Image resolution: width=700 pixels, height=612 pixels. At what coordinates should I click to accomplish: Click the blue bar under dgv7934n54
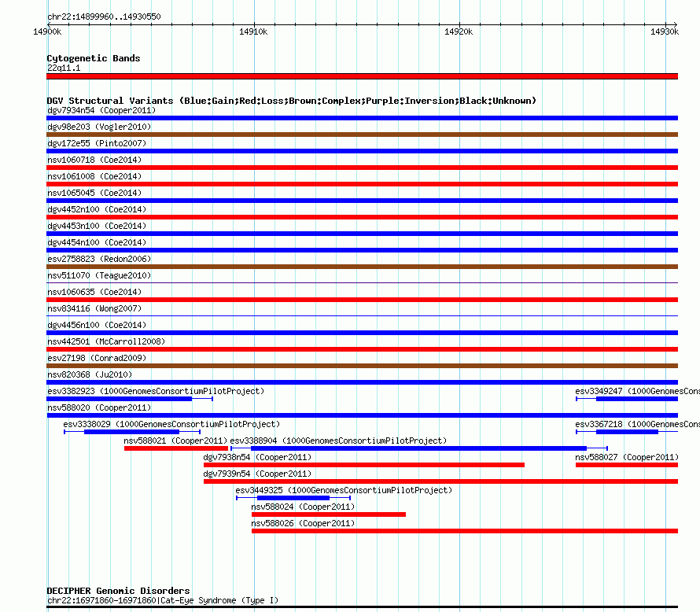(x=362, y=118)
